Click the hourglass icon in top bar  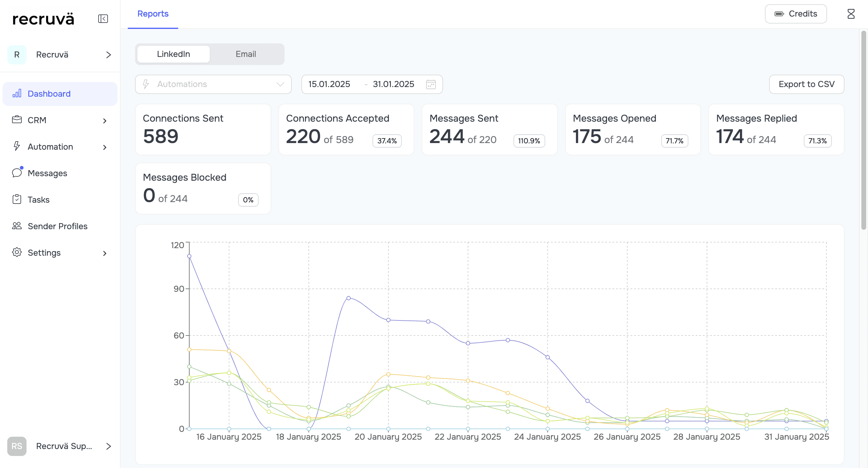point(851,14)
